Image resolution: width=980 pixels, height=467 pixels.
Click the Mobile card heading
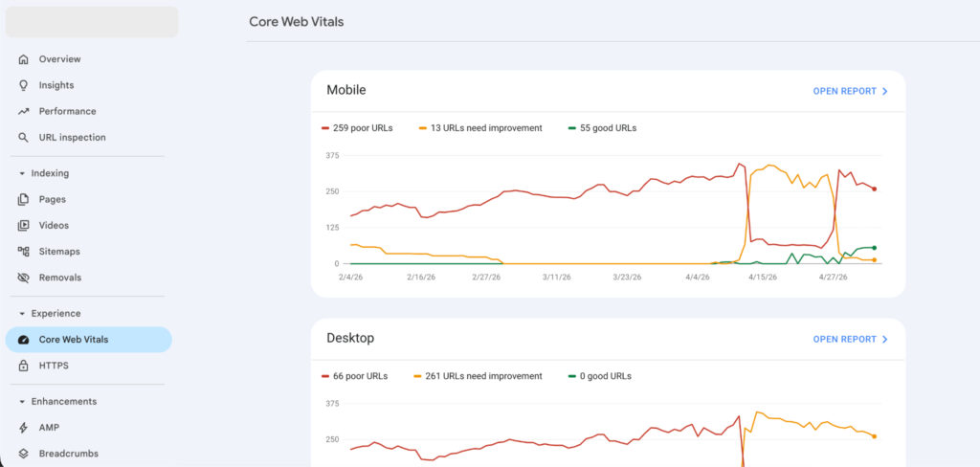click(x=346, y=90)
